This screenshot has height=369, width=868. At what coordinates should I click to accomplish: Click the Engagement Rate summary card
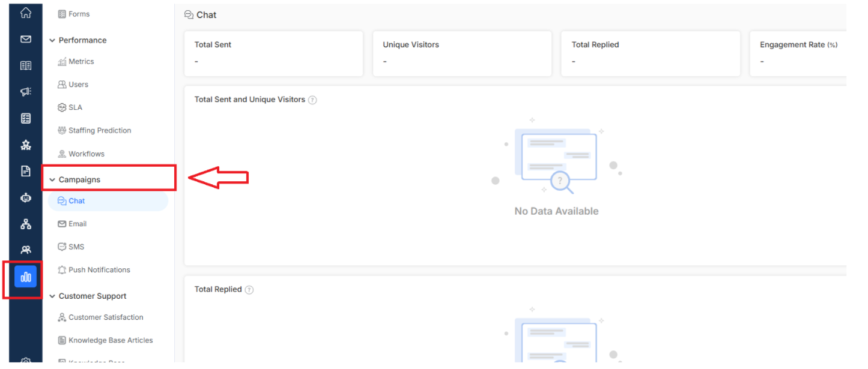pos(798,53)
